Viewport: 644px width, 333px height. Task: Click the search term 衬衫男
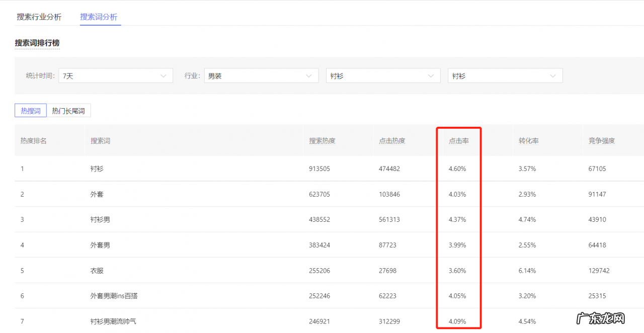(x=100, y=220)
